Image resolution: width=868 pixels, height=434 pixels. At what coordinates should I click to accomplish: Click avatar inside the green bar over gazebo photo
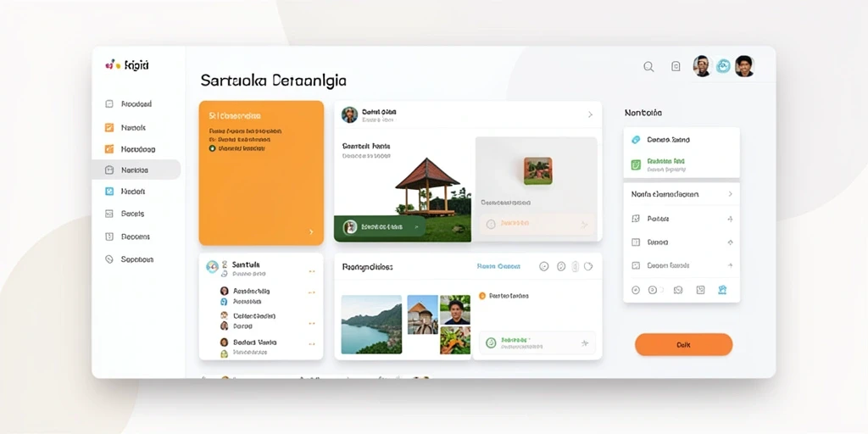click(x=350, y=227)
